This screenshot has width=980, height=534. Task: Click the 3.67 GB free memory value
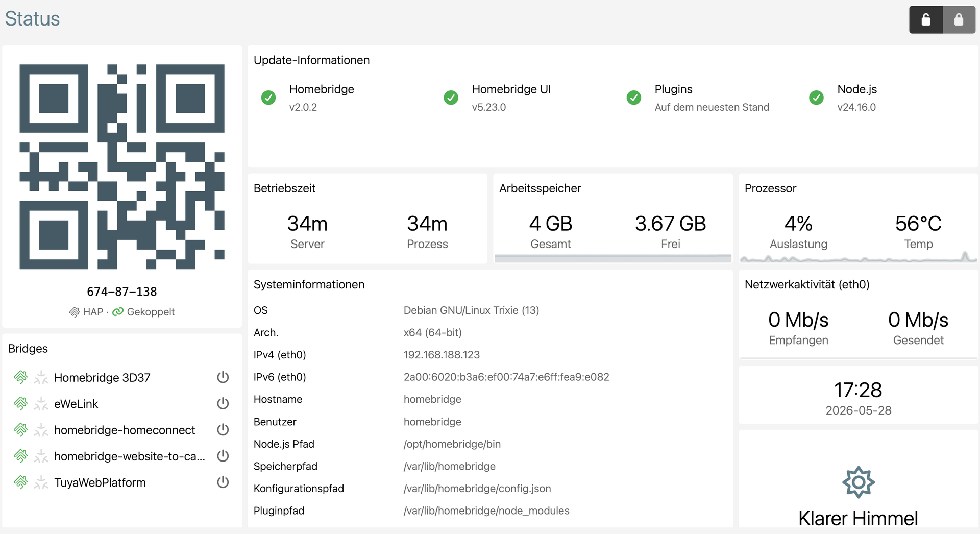click(671, 224)
